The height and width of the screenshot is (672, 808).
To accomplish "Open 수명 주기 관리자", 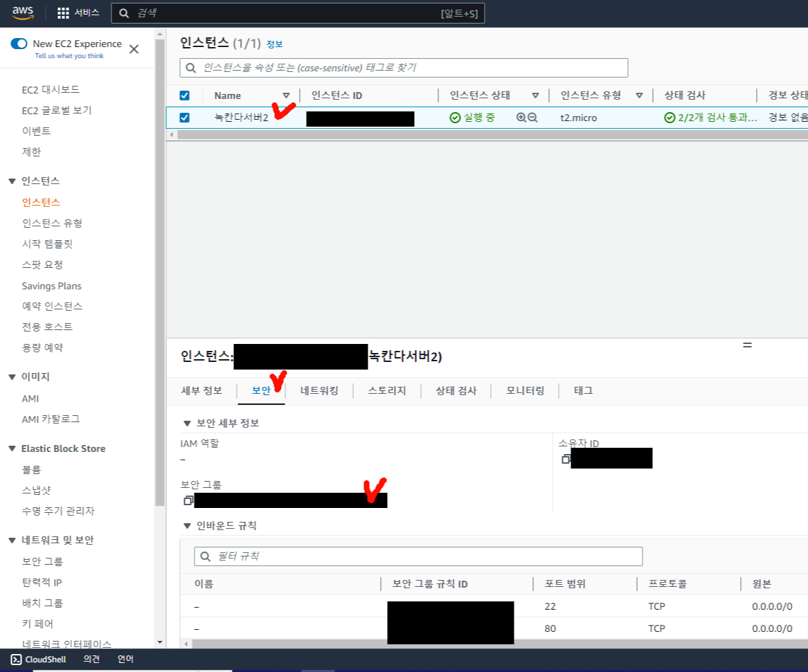I will [x=58, y=511].
